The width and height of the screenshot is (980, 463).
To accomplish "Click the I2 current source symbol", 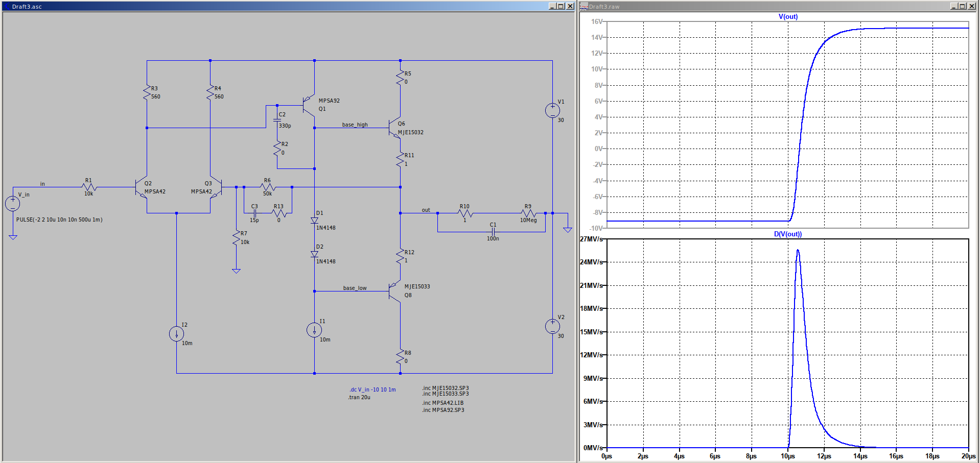I will pos(176,334).
